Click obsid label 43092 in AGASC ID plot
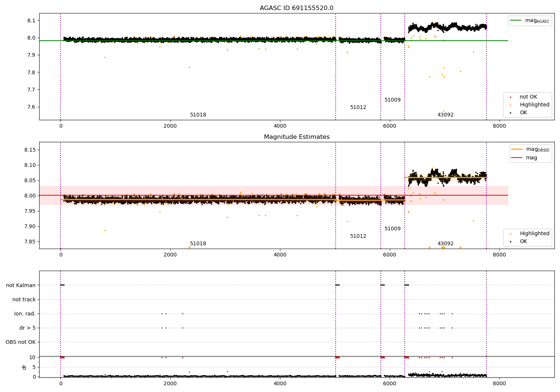This screenshot has height=392, width=560. [x=445, y=115]
